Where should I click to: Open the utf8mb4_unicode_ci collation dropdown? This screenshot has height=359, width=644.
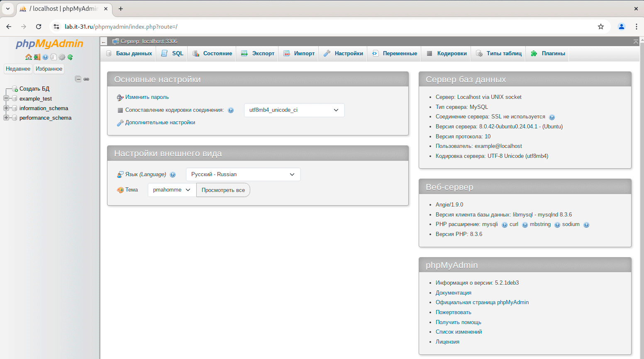coord(294,110)
